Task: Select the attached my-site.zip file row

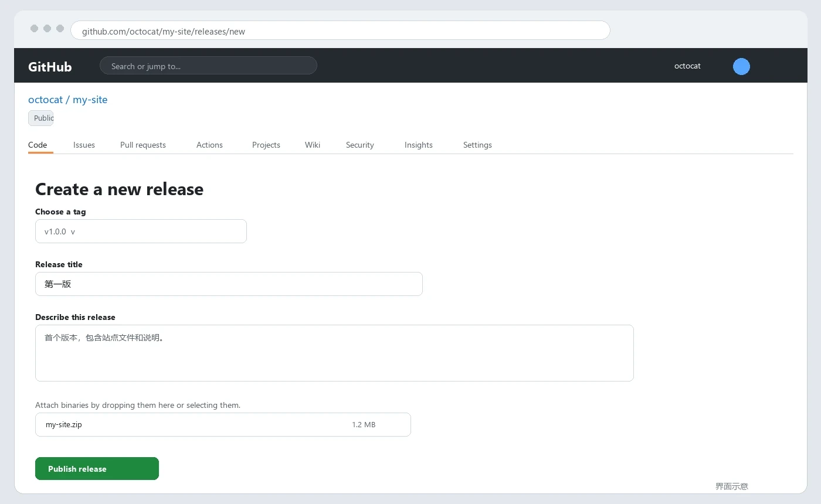Action: click(223, 424)
